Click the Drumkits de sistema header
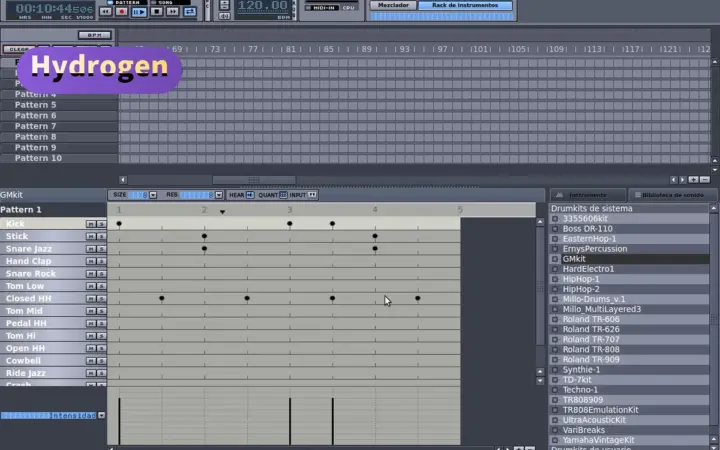 pos(591,208)
